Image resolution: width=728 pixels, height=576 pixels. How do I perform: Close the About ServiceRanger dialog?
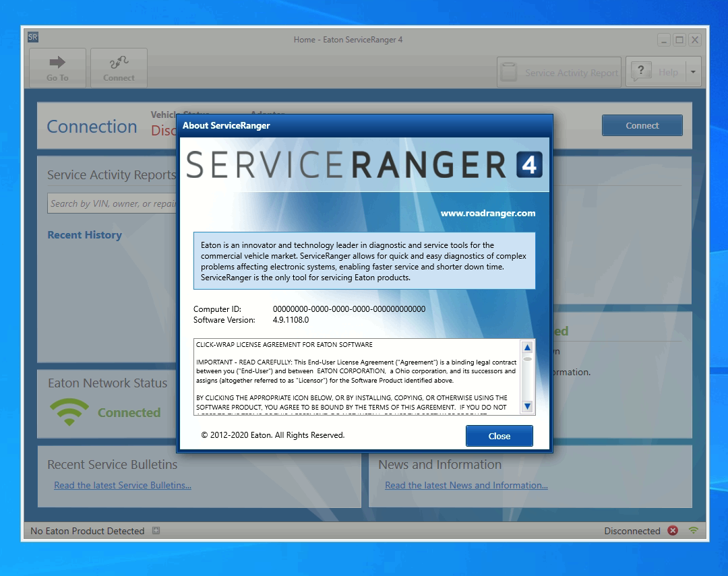point(499,436)
